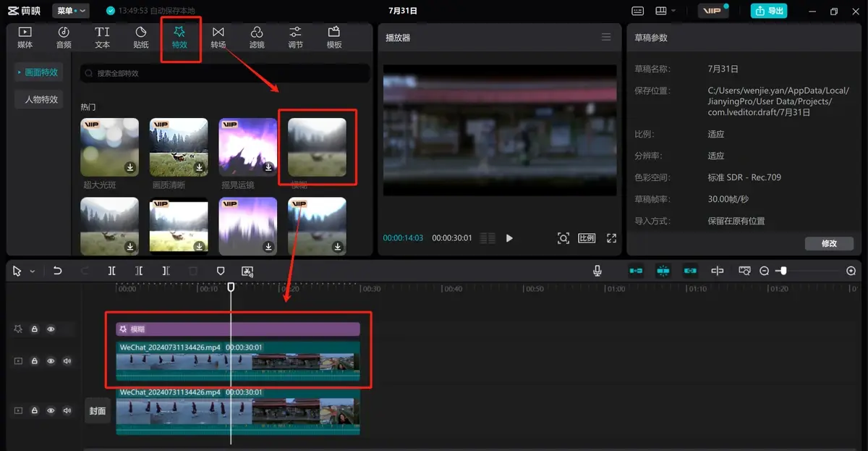
Task: Click the 修改 modify button
Action: [x=829, y=243]
